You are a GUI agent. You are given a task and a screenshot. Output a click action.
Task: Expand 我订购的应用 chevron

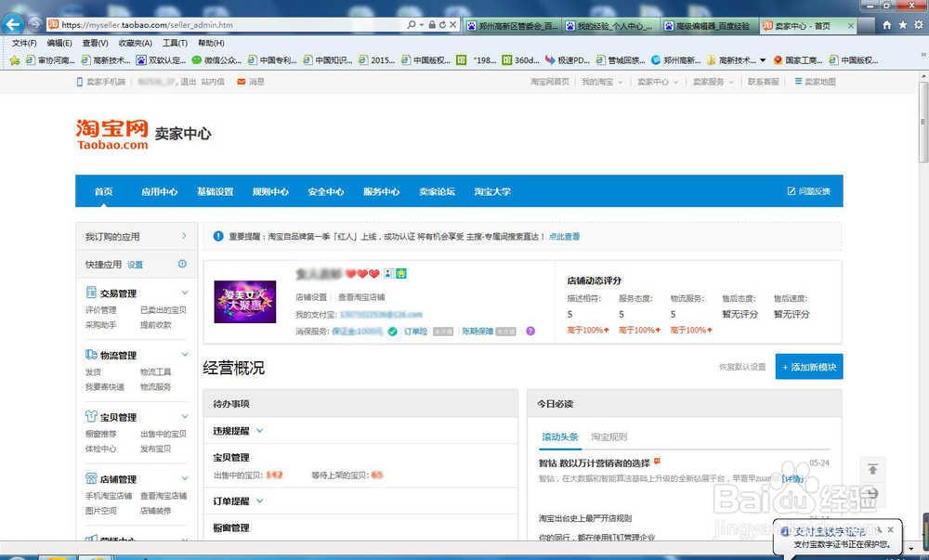(184, 236)
